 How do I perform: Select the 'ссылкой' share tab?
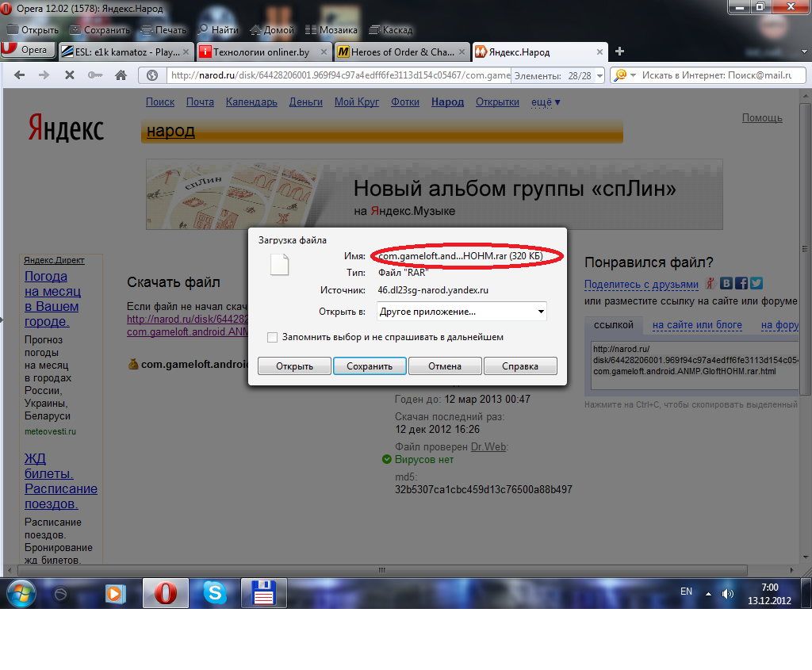point(614,324)
